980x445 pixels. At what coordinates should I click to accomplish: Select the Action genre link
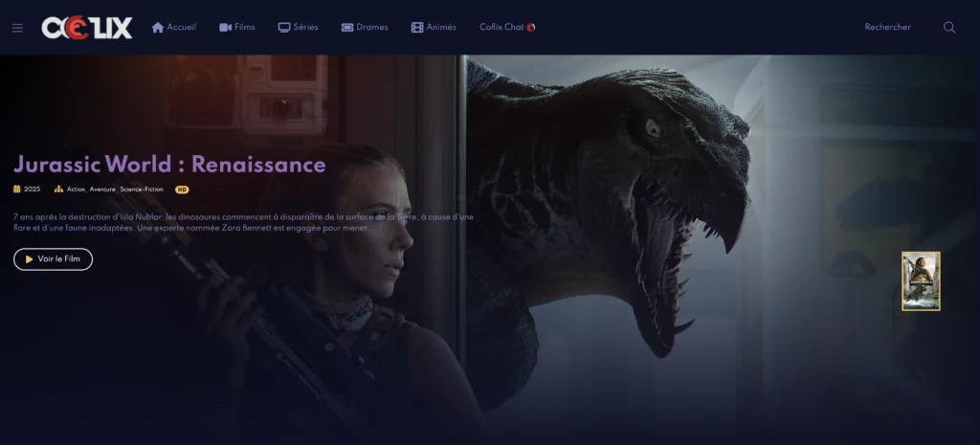click(x=76, y=189)
